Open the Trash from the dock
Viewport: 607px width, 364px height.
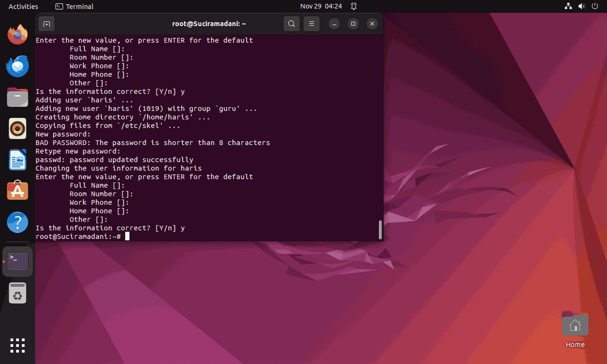tap(18, 293)
